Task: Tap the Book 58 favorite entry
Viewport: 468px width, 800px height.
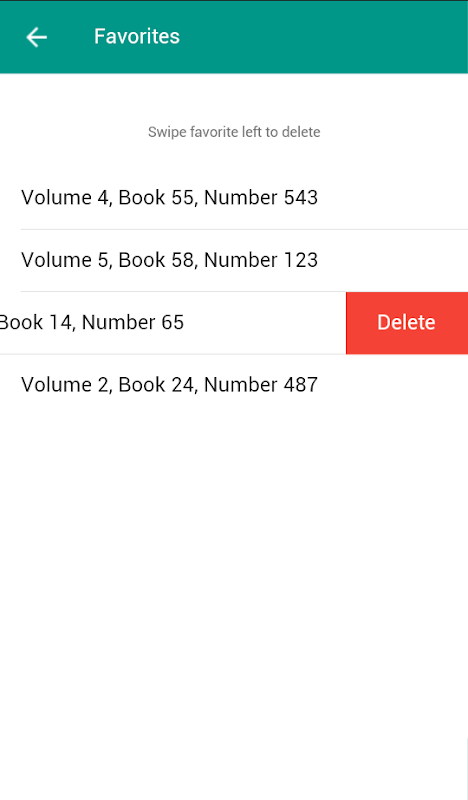Action: pyautogui.click(x=234, y=261)
